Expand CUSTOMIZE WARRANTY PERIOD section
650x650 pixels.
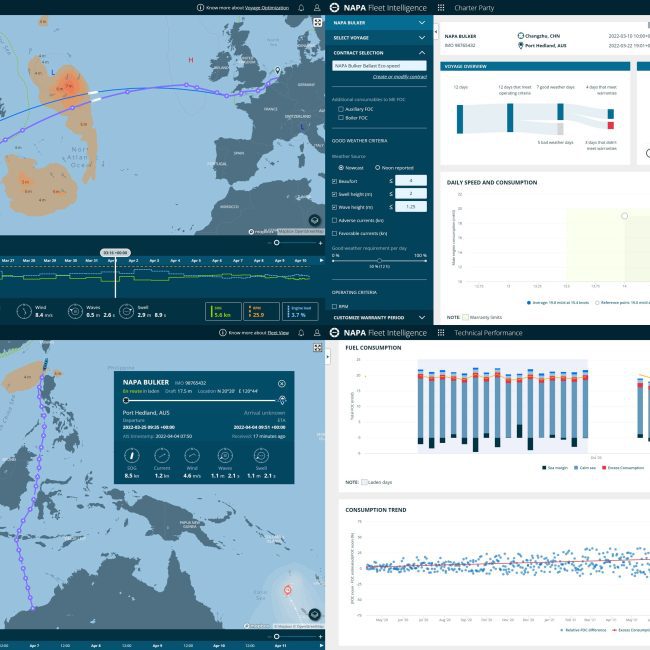coord(379,318)
